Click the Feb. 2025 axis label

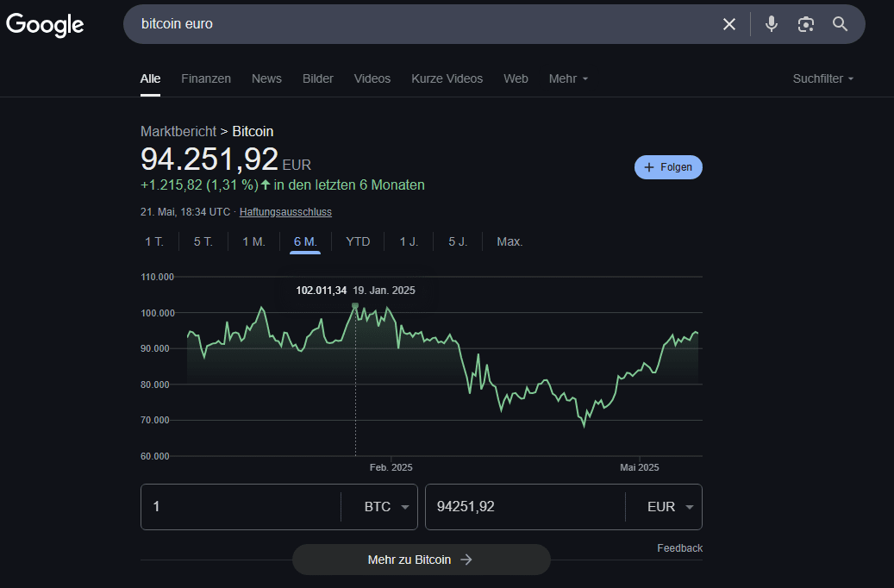coord(391,467)
